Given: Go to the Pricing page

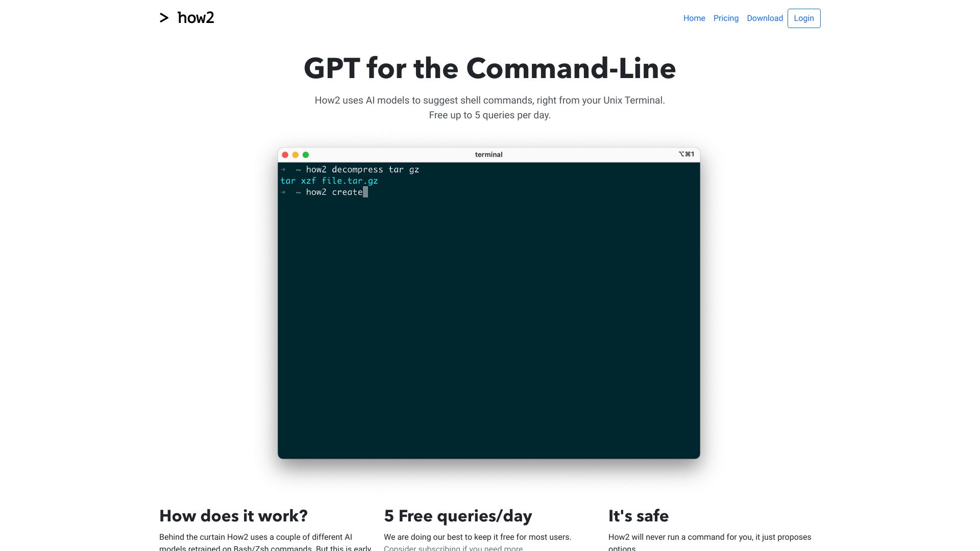Looking at the screenshot, I should [725, 18].
